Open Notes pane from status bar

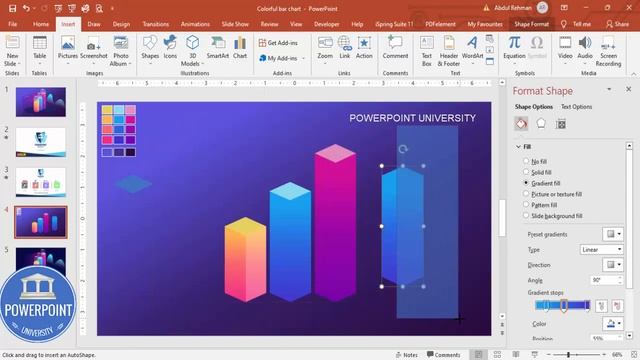(x=407, y=355)
